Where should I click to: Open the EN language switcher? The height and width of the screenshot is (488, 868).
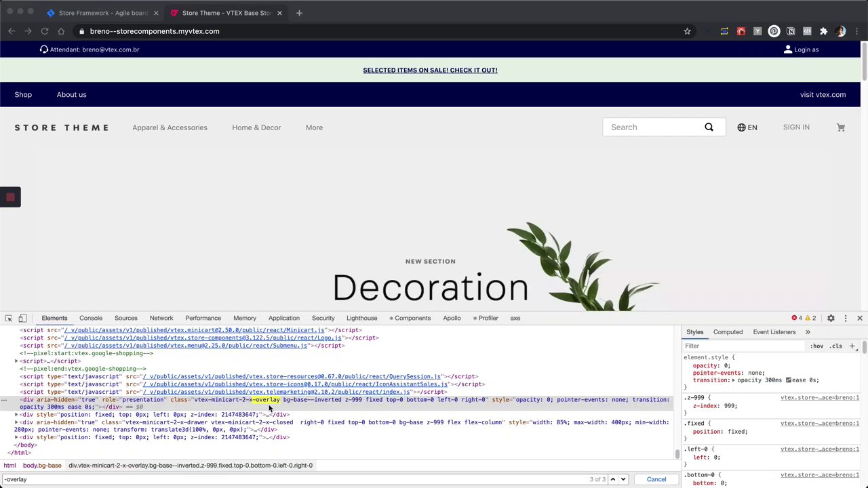pos(747,127)
